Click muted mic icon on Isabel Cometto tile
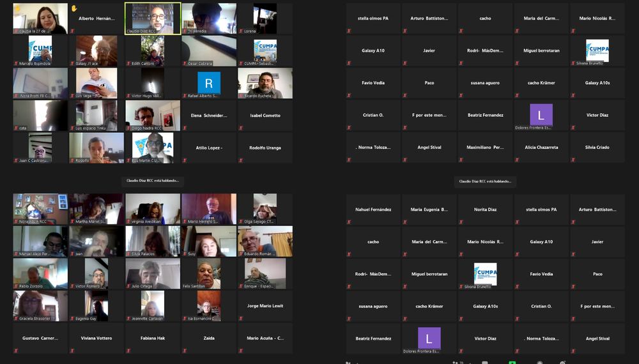Screen dimensions: 639x364 click(x=240, y=128)
